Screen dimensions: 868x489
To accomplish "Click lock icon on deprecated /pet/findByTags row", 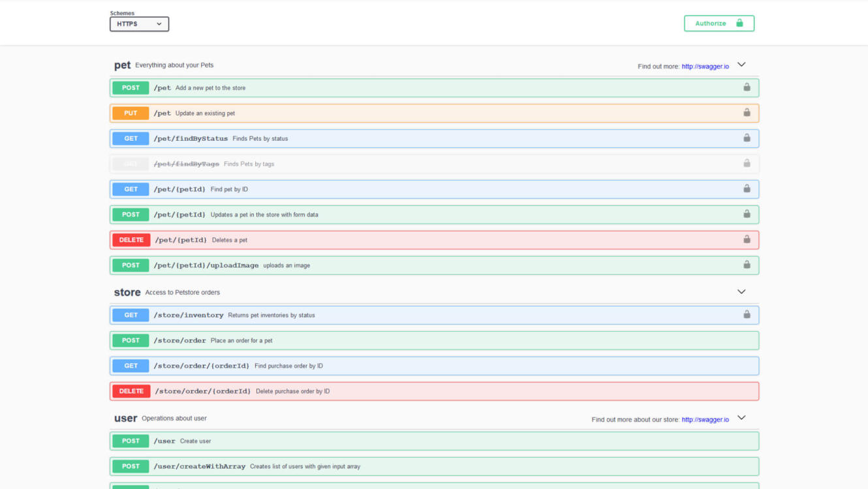I will (x=747, y=164).
